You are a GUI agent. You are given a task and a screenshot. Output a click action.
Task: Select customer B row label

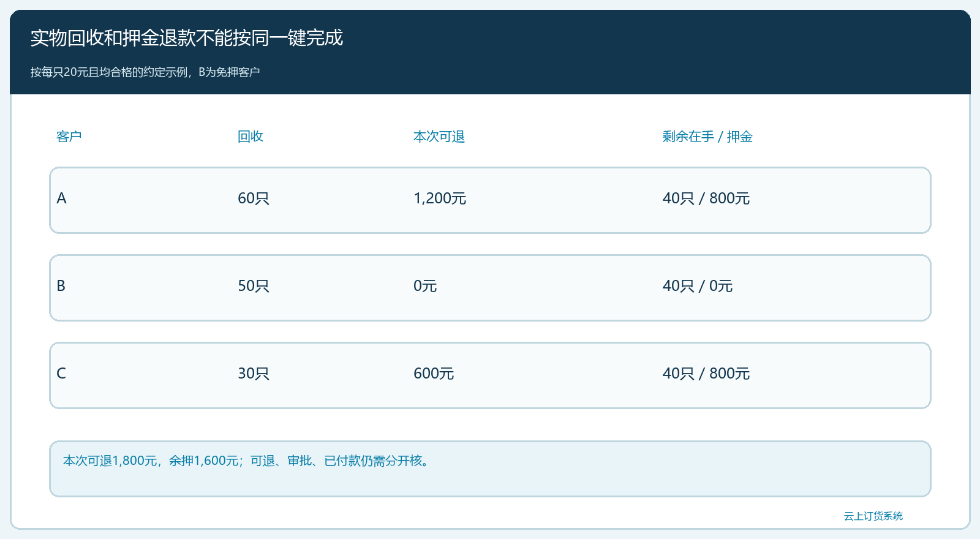tap(61, 286)
